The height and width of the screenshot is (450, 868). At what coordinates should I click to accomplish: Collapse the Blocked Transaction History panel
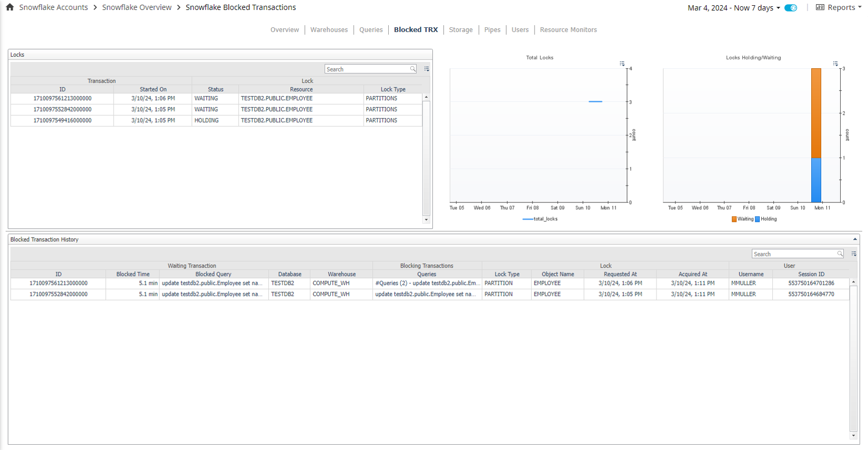pos(855,239)
